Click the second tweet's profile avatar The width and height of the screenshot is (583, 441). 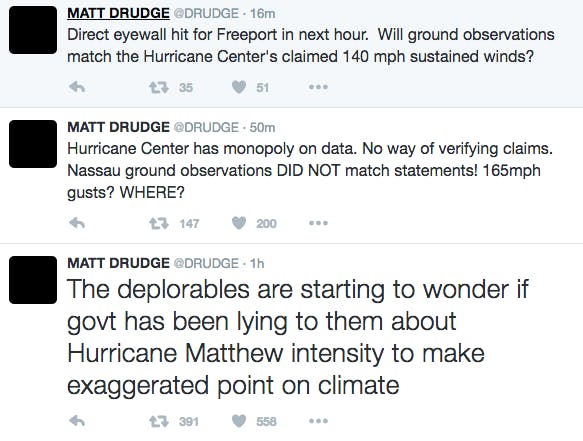pyautogui.click(x=33, y=144)
